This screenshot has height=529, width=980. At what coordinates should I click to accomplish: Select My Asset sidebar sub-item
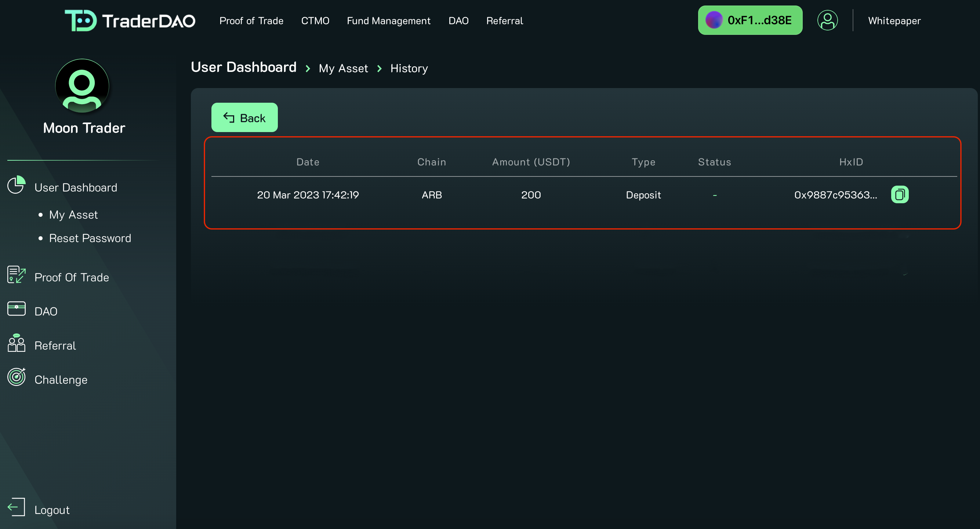pyautogui.click(x=73, y=215)
